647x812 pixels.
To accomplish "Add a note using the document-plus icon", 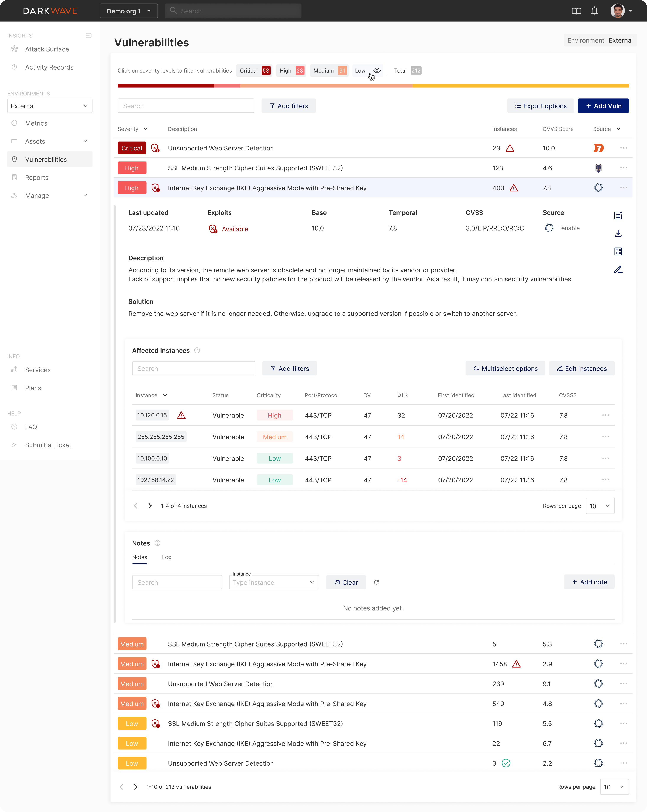I will point(618,215).
